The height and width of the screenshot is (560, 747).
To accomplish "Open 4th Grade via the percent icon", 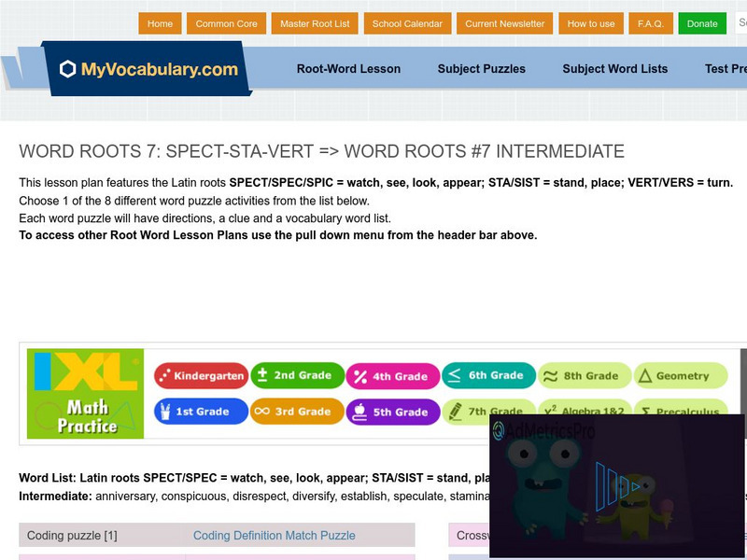I will [x=361, y=374].
